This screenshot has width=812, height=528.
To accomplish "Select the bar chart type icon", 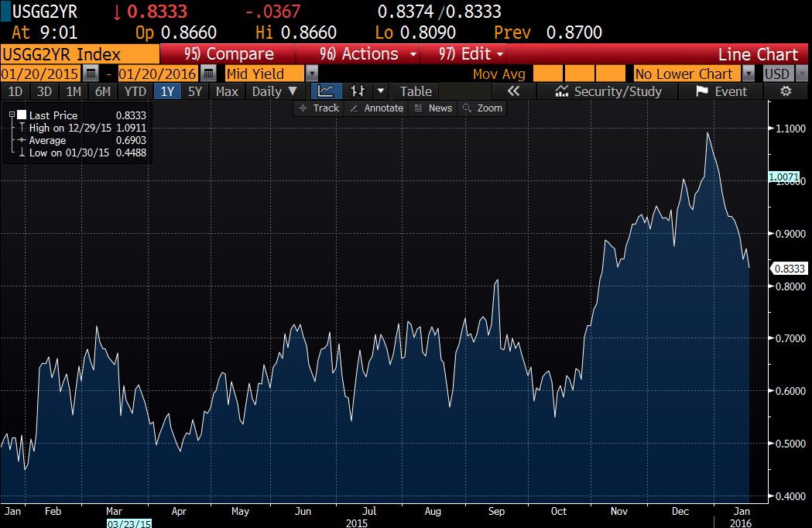I will tap(357, 91).
